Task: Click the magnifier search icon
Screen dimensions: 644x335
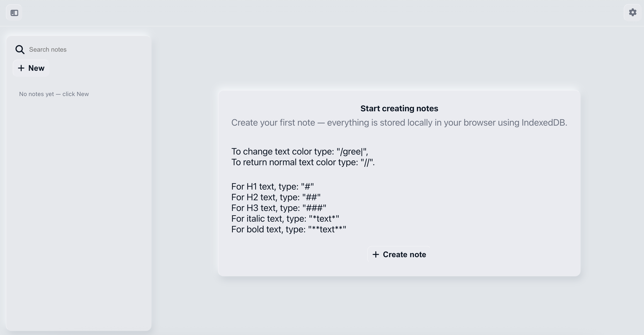Action: (20, 50)
